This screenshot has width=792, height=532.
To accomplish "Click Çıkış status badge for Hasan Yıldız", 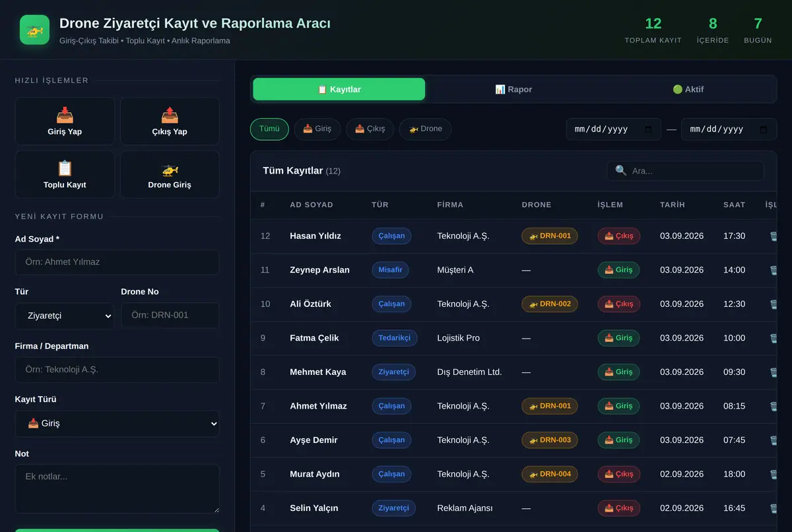I will (619, 236).
